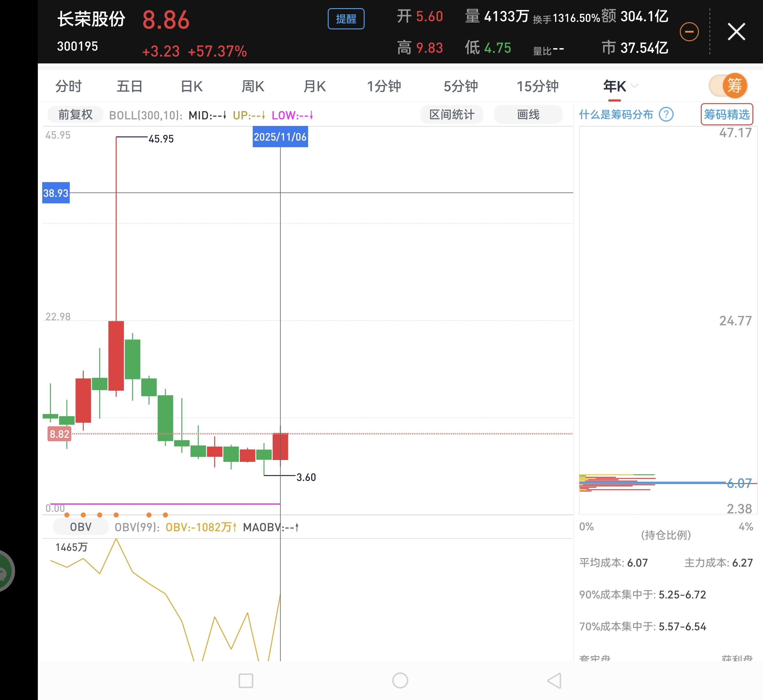Switch to the 分时 tab

68,86
